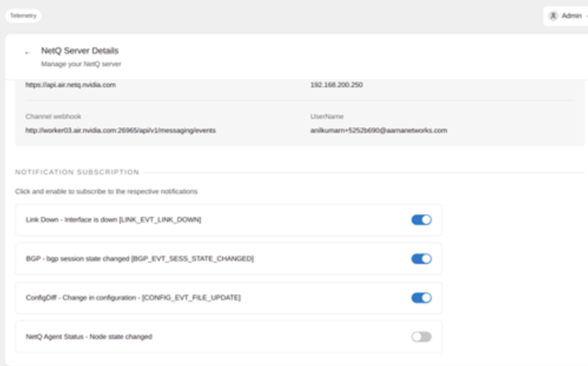Image resolution: width=588 pixels, height=366 pixels.
Task: Toggle the ConfigDiff configuration change subscription
Action: tap(421, 298)
